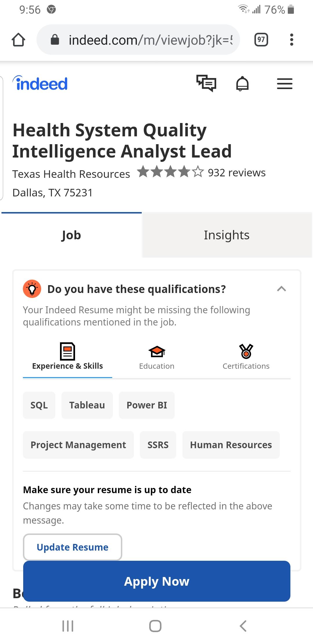
Task: Click the Update Resume button
Action: point(72,547)
